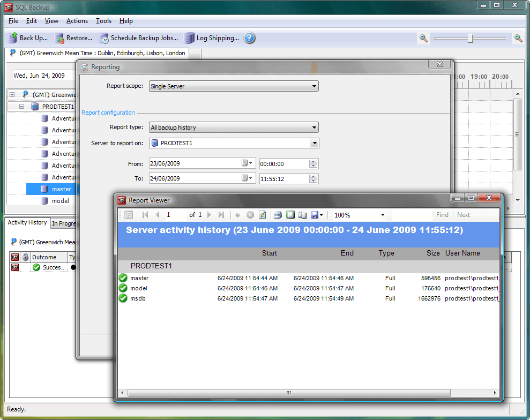The image size is (530, 420).
Task: Open the Help menu
Action: coord(126,21)
